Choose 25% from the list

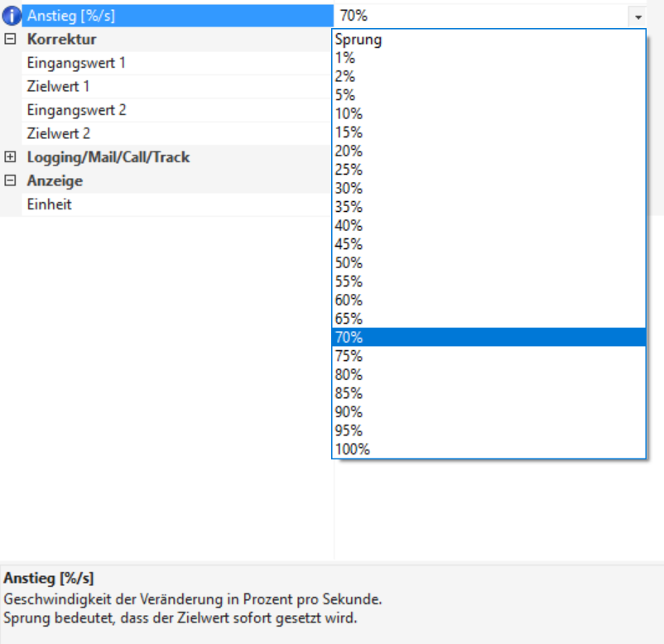[349, 170]
